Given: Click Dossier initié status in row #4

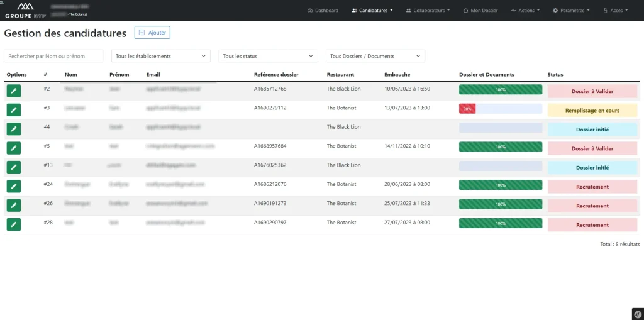Looking at the screenshot, I should pos(592,130).
